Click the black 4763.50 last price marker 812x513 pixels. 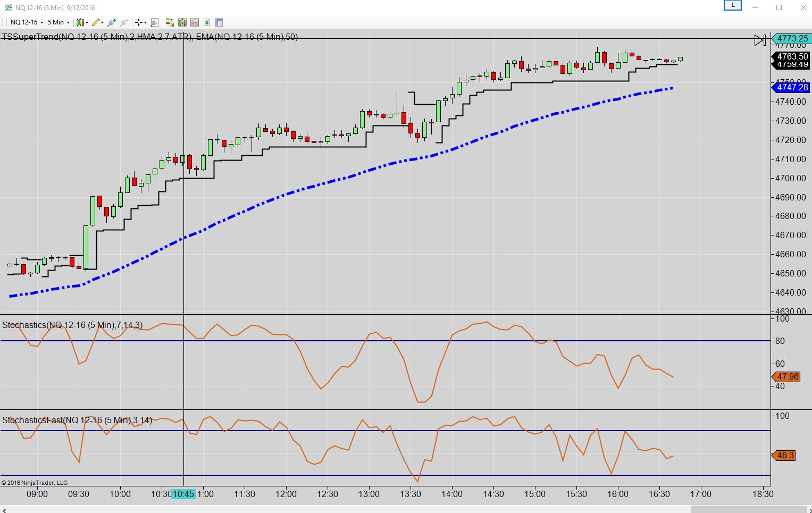click(791, 56)
